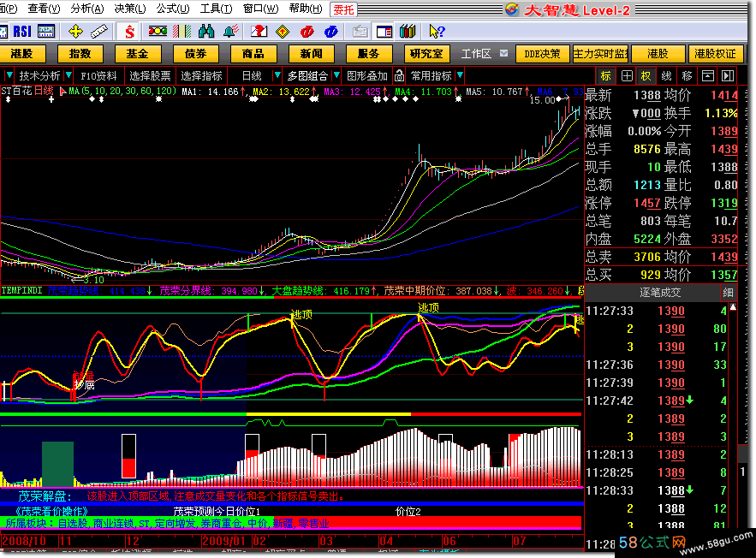Click the 服务 service button
The image size is (756, 558).
(369, 53)
